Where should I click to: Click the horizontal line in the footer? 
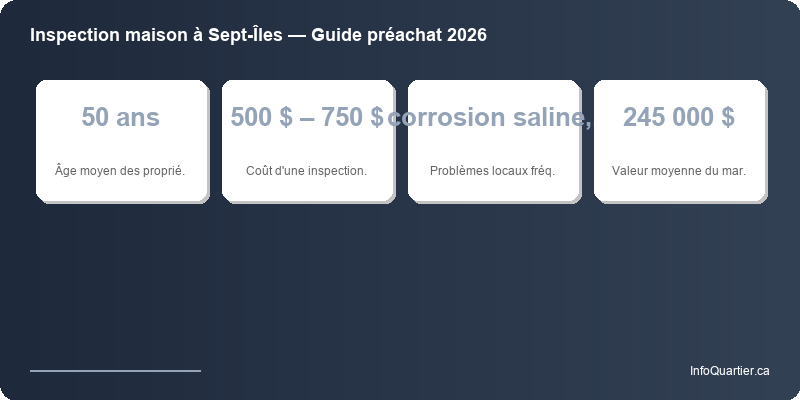115,370
